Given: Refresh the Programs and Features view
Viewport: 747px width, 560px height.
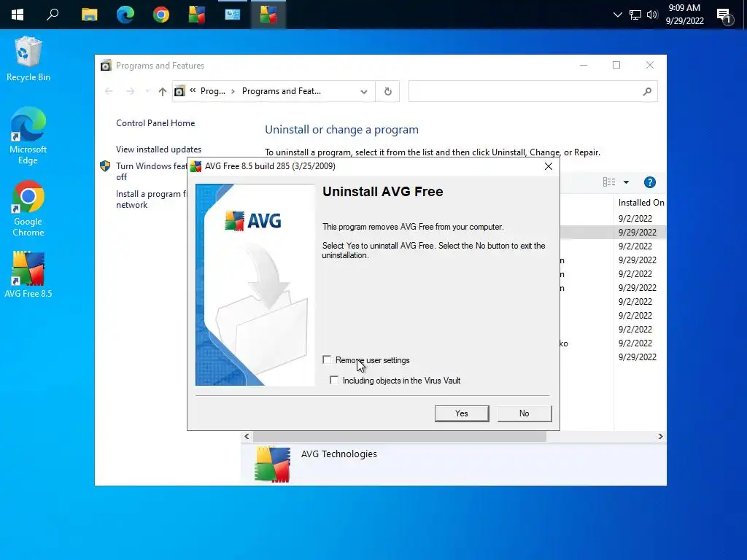Looking at the screenshot, I should click(388, 91).
